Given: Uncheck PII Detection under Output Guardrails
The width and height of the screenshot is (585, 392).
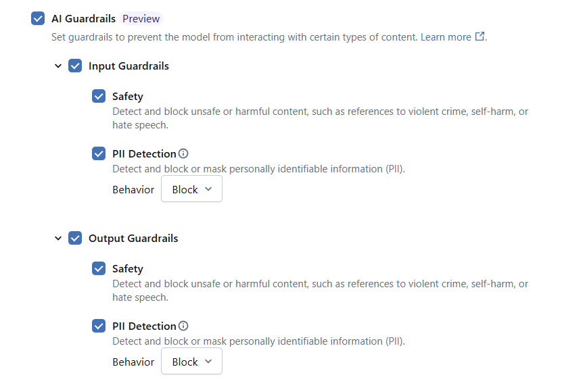Looking at the screenshot, I should 99,326.
